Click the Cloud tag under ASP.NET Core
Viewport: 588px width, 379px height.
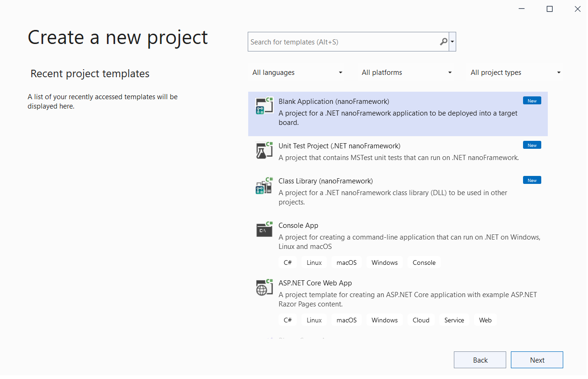(x=421, y=321)
